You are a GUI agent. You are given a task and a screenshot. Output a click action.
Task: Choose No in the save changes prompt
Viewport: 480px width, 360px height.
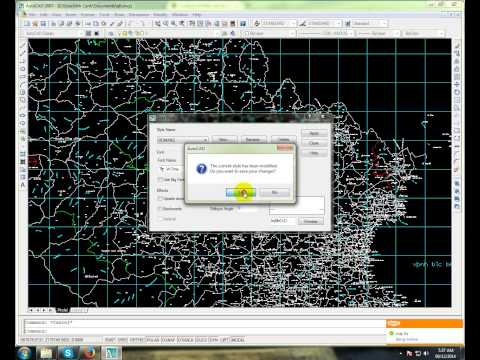click(x=274, y=192)
